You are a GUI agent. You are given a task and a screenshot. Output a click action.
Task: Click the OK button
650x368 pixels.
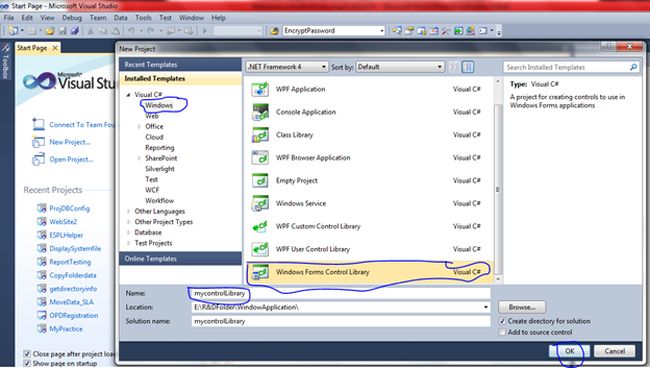570,351
